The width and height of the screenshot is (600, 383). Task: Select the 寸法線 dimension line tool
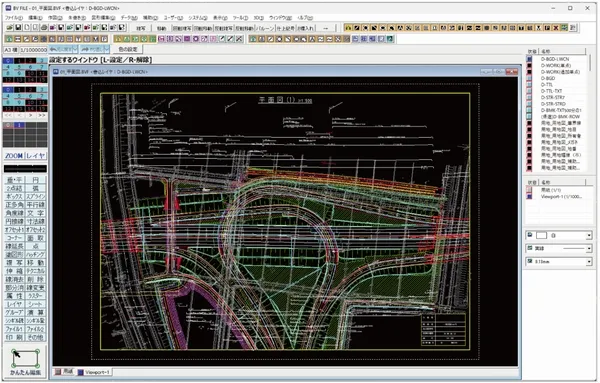36,222
